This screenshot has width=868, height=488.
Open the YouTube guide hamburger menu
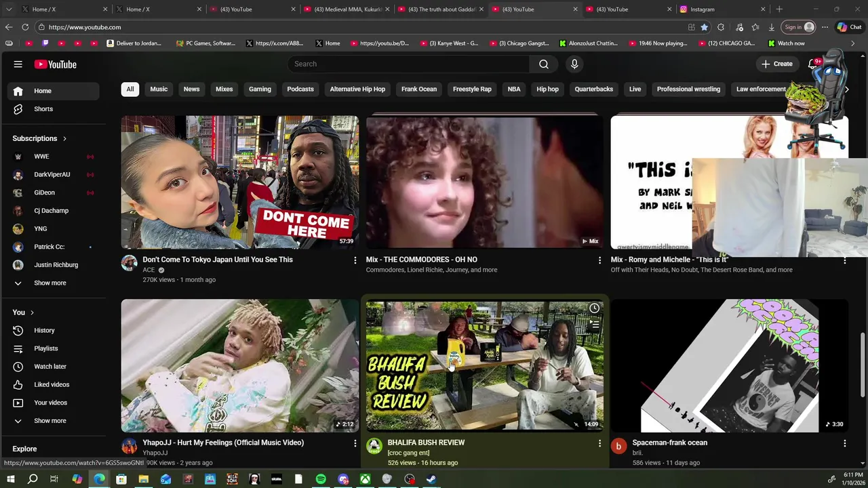(18, 64)
